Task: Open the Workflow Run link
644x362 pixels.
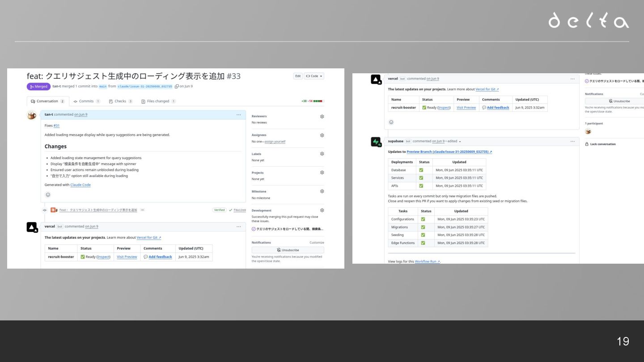Action: [x=428, y=261]
